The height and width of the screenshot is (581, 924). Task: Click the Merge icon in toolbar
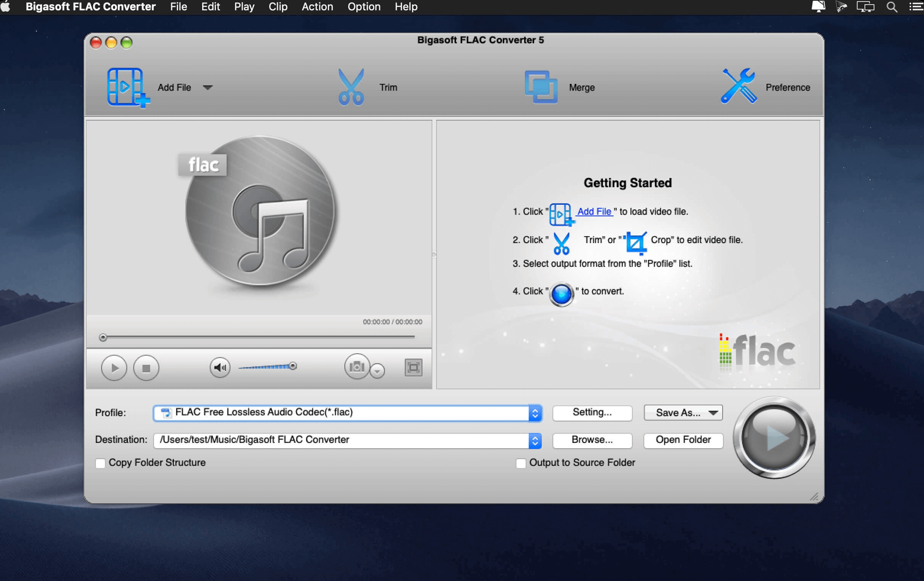[541, 87]
